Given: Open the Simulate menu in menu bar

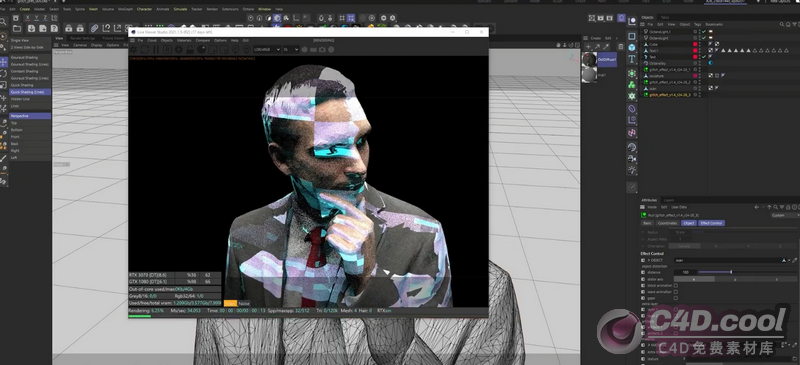Looking at the screenshot, I should click(180, 9).
